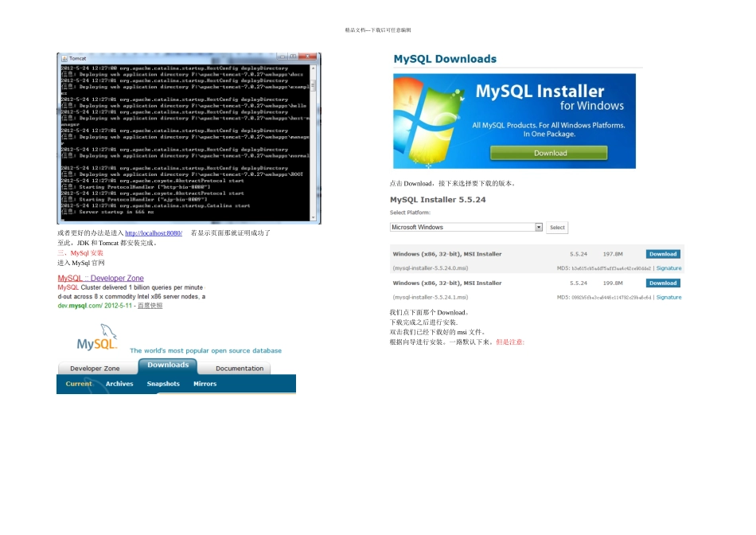The height and width of the screenshot is (535, 756).
Task: Click the (mysql-installer-5.5.24.1.msi) file name
Action: (430, 297)
